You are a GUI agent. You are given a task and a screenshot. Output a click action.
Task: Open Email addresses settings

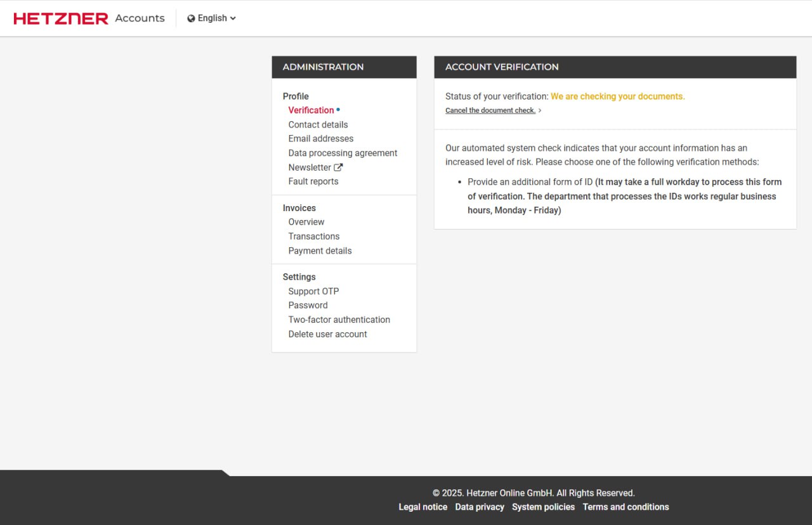320,139
